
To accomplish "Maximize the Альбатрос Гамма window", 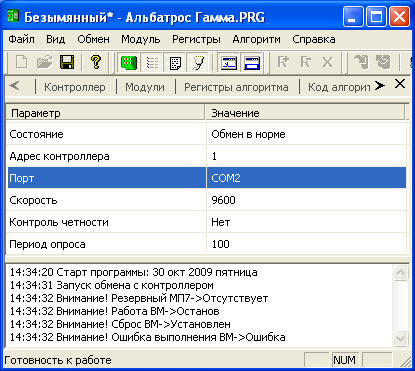I will [x=376, y=17].
